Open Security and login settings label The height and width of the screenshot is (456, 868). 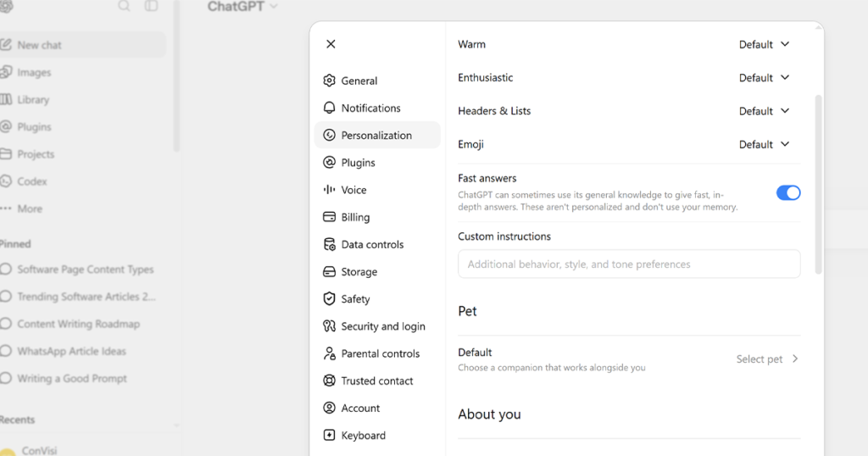point(383,326)
